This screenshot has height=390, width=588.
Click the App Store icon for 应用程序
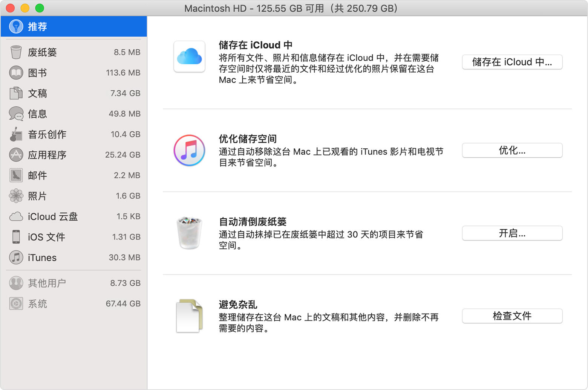click(16, 155)
